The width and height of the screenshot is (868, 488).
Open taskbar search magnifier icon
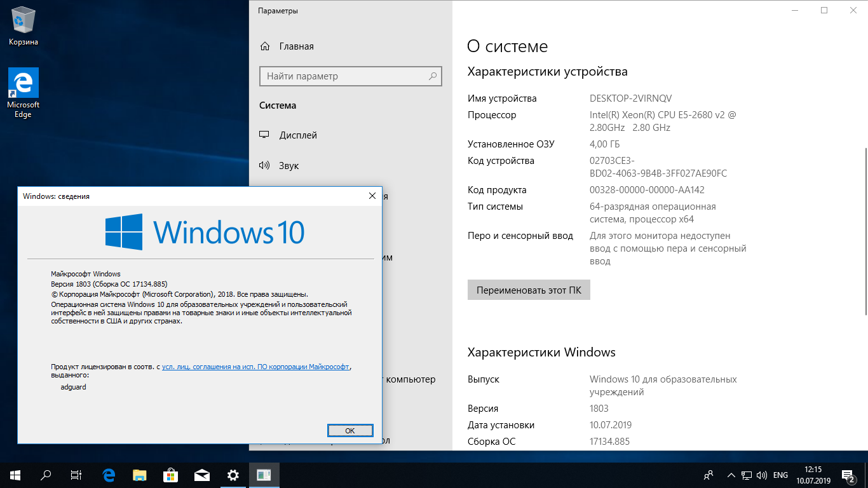point(46,475)
